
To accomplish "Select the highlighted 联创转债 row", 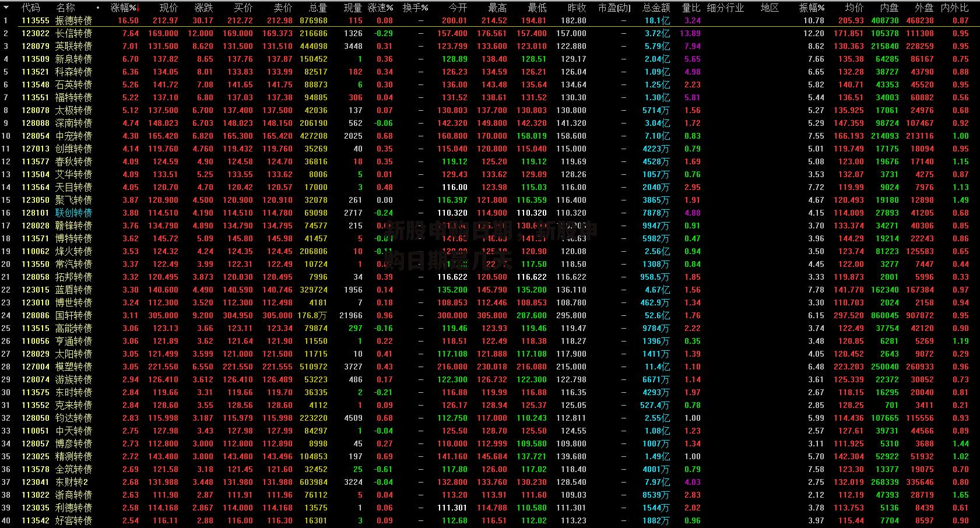I will pos(490,213).
